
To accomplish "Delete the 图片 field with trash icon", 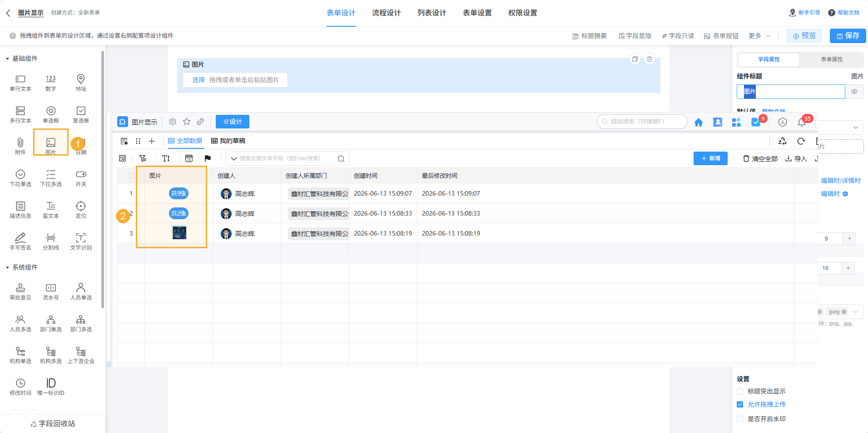I will click(650, 59).
